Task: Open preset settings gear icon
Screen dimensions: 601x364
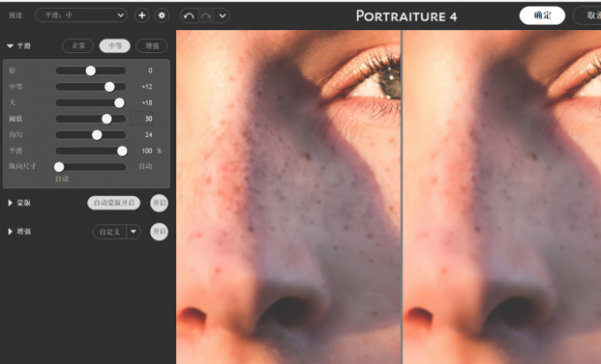Action: click(x=161, y=15)
